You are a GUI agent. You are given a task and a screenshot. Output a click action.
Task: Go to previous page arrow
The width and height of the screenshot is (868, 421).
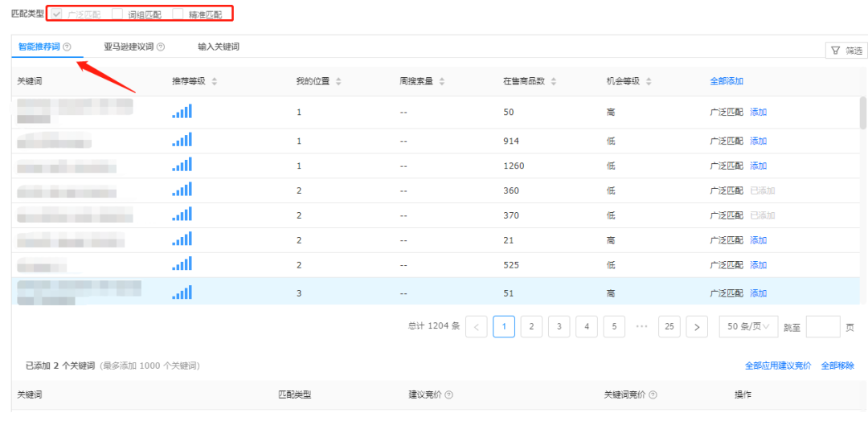[x=477, y=326]
